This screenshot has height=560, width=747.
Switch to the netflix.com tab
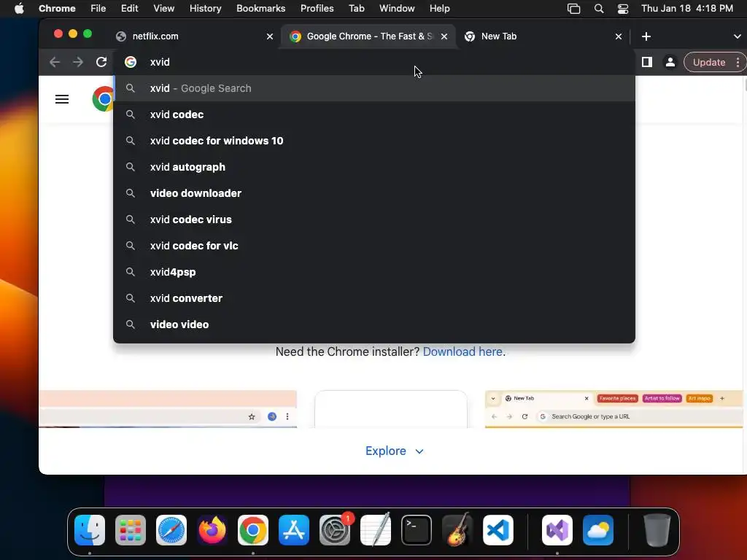pos(194,36)
